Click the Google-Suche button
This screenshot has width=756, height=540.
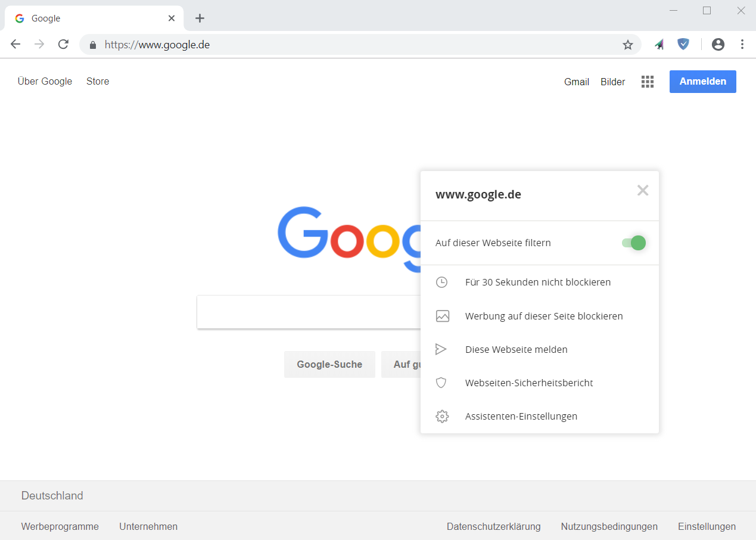pyautogui.click(x=329, y=364)
